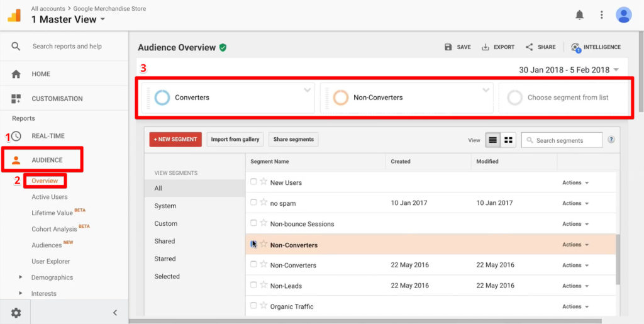Uncheck the highlighted Non-Converters checkbox
Screen dimensions: 644x324
253,244
